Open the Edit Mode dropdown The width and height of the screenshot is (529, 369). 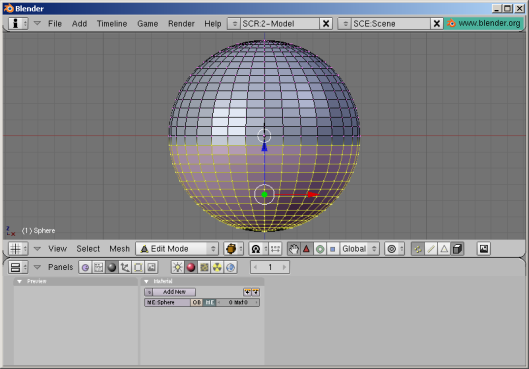177,249
